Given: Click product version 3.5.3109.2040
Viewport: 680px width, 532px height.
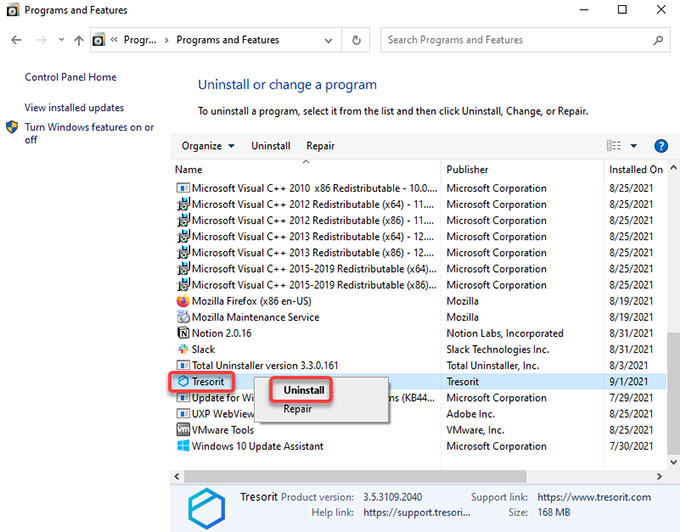Looking at the screenshot, I should pyautogui.click(x=392, y=497).
